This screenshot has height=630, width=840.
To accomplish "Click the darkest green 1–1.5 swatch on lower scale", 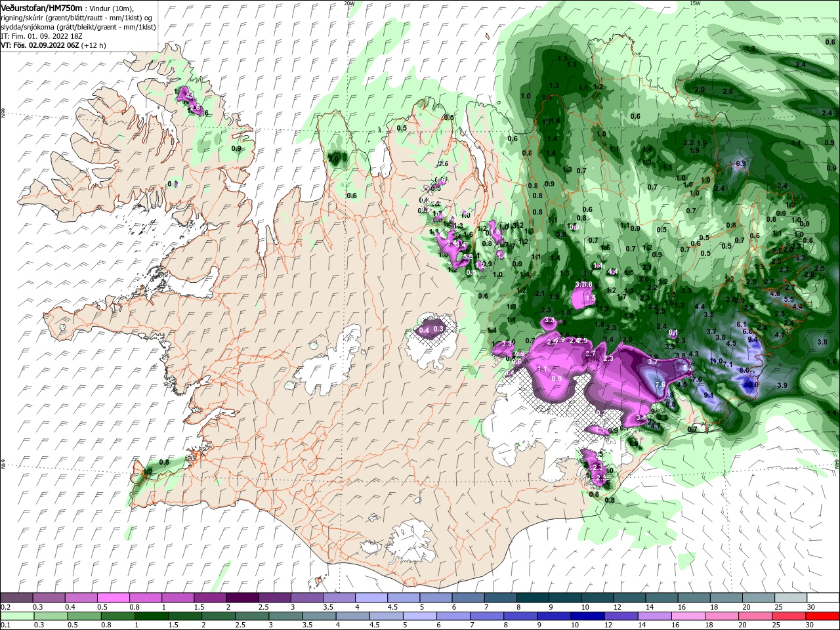I will click(152, 616).
